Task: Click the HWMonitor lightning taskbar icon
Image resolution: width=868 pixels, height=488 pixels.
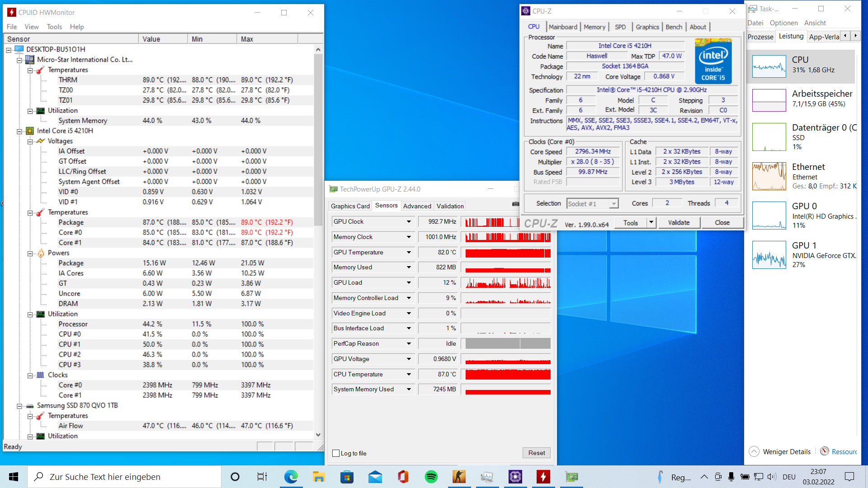Action: click(x=543, y=477)
